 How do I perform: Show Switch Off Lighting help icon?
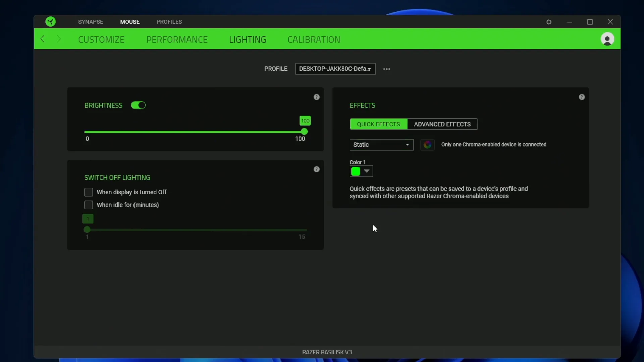click(x=316, y=169)
